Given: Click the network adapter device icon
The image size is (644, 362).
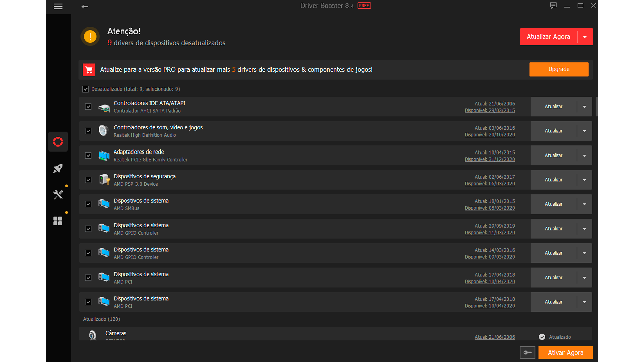Looking at the screenshot, I should (x=104, y=156).
